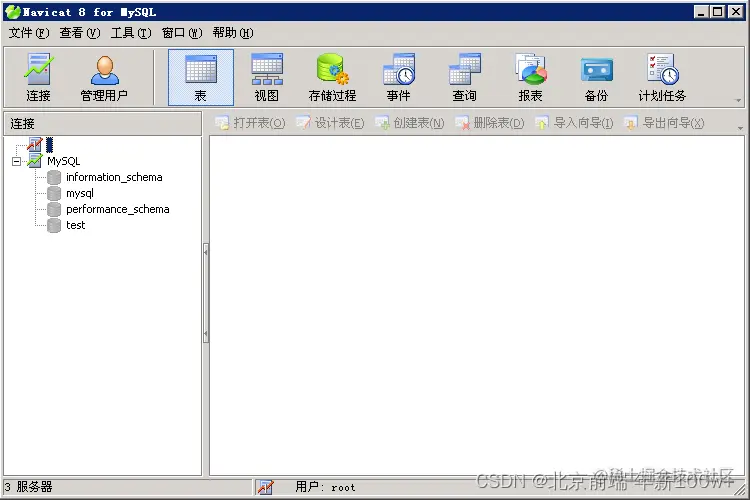The image size is (750, 500).
Task: Open the 窗口(W) menu
Action: coord(182,33)
